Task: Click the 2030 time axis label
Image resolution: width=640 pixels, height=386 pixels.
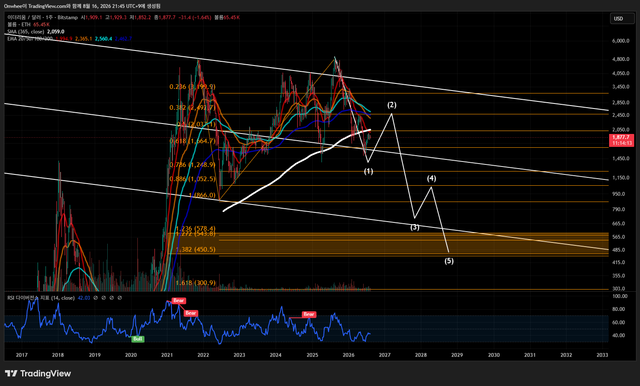Action: click(493, 355)
